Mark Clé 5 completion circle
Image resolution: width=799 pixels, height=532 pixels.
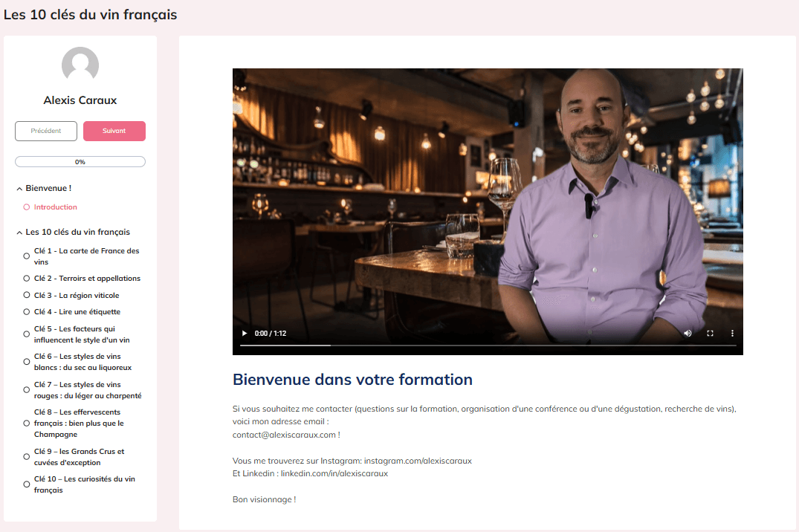click(x=27, y=334)
